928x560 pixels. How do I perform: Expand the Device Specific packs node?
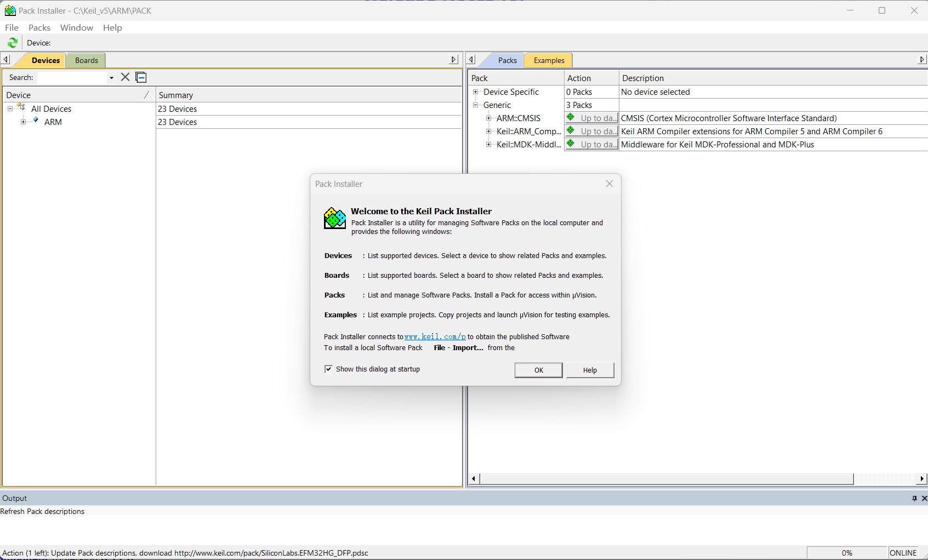(x=476, y=92)
